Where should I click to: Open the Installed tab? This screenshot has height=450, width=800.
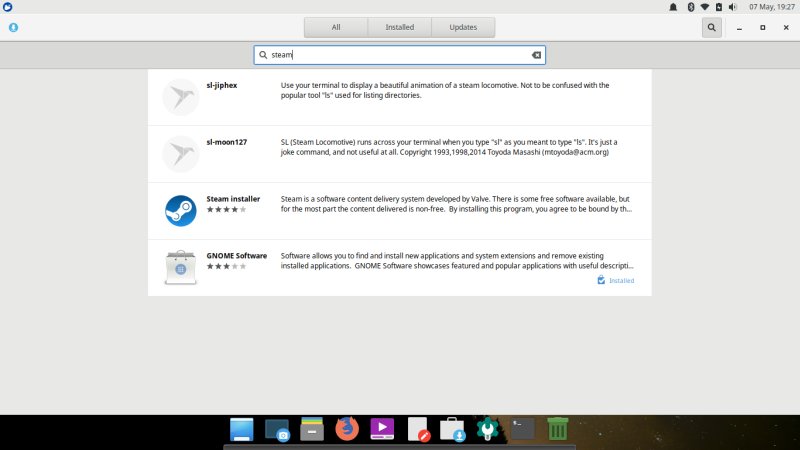399,28
